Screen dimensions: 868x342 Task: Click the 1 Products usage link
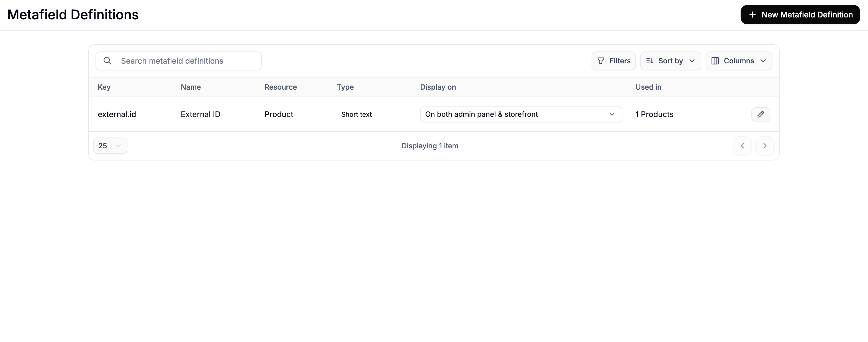pyautogui.click(x=654, y=114)
